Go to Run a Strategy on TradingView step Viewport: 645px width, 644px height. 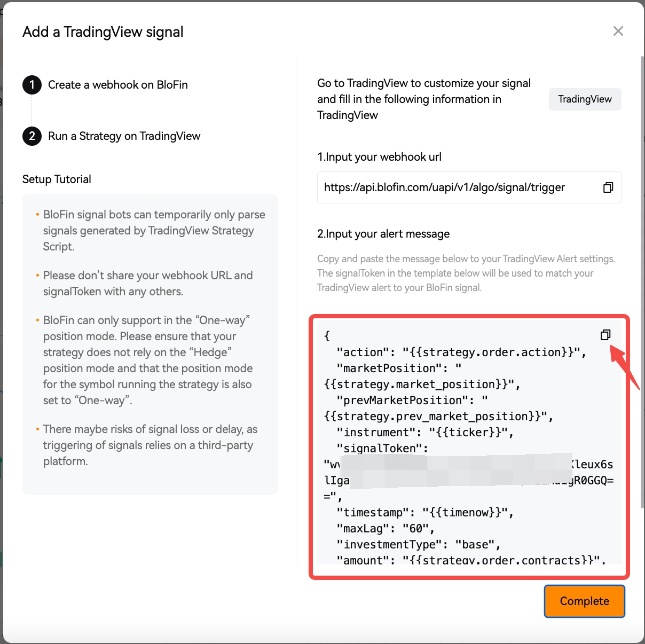124,136
